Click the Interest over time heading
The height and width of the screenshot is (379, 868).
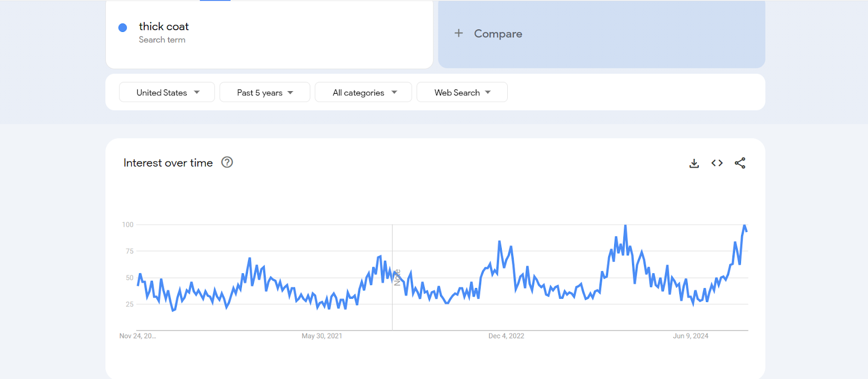pyautogui.click(x=168, y=163)
